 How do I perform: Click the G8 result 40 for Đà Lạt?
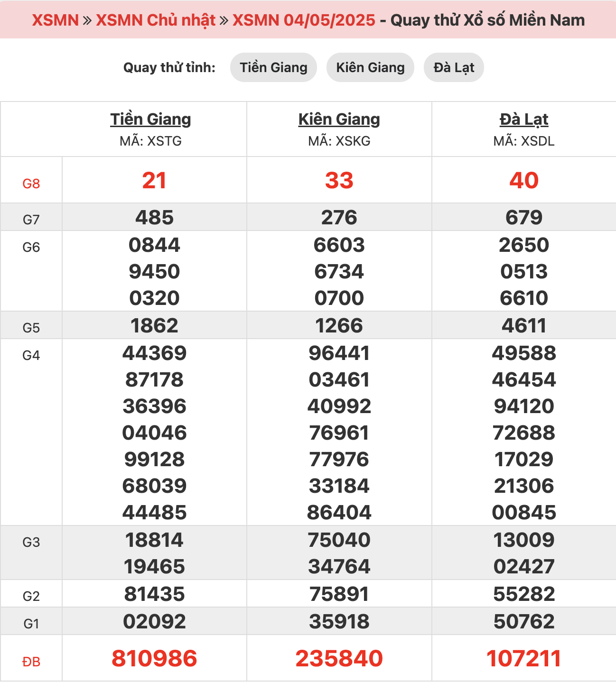click(x=524, y=180)
